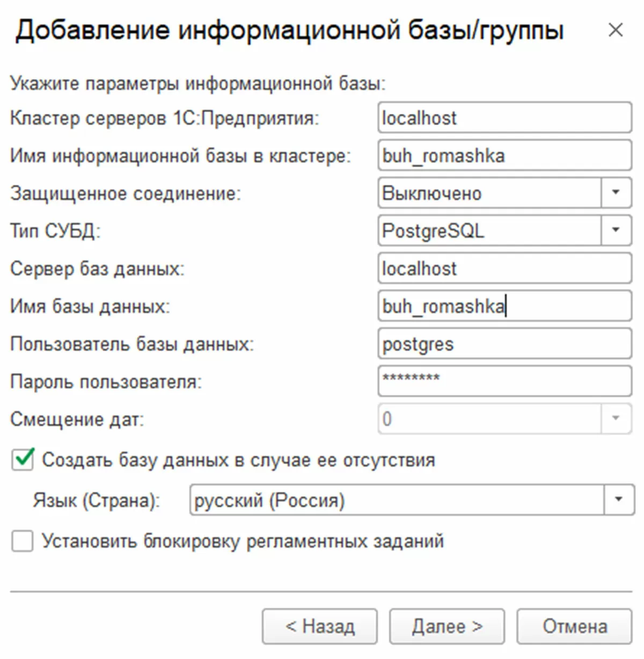The width and height of the screenshot is (644, 659).
Task: Enable scheduled jobs blocking checkbox
Action: [23, 541]
